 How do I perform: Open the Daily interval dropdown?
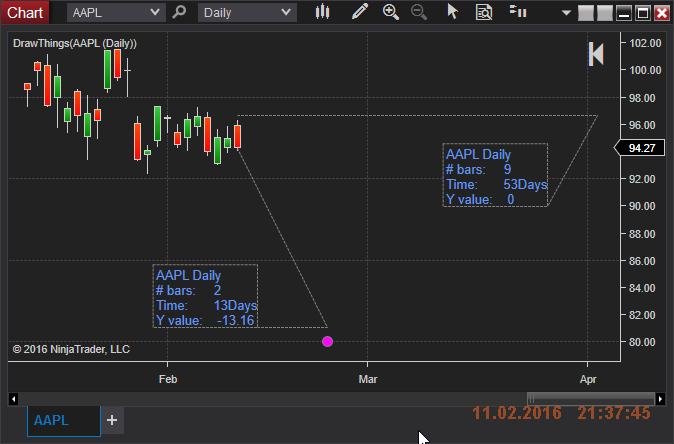tap(247, 12)
